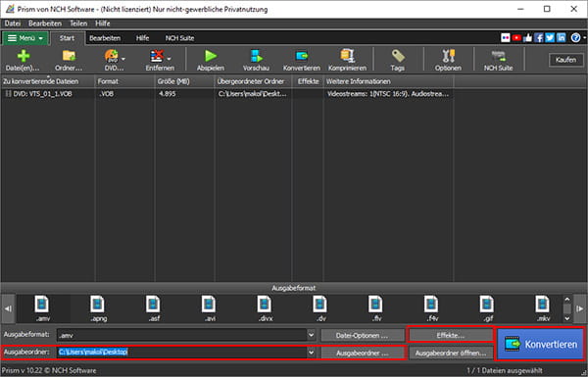Open the Tags tool
The width and height of the screenshot is (588, 377).
click(398, 60)
